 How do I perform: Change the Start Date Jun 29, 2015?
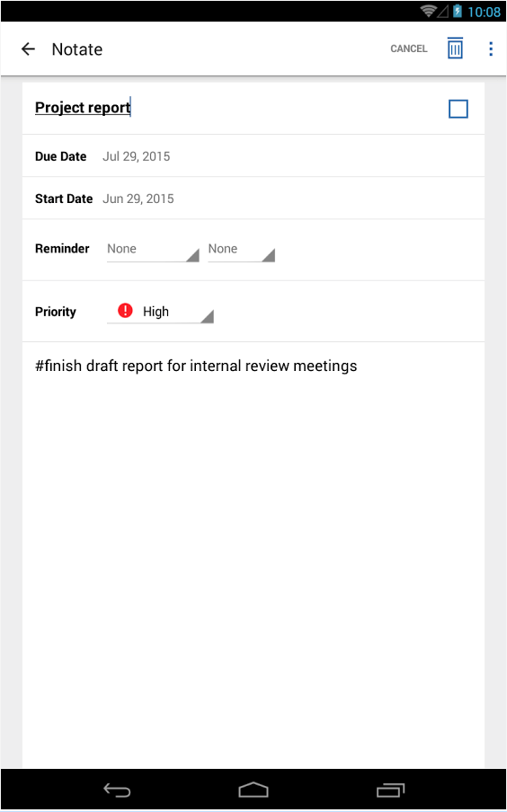coord(138,199)
